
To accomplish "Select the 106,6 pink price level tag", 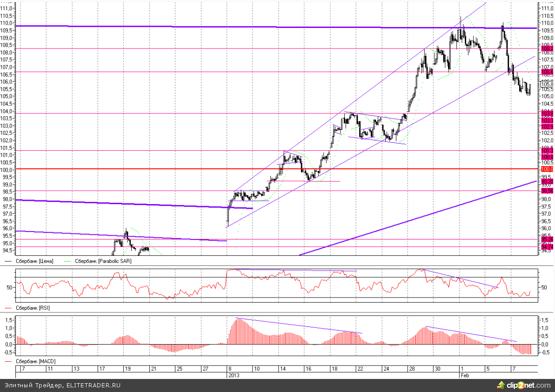I will pos(547,72).
